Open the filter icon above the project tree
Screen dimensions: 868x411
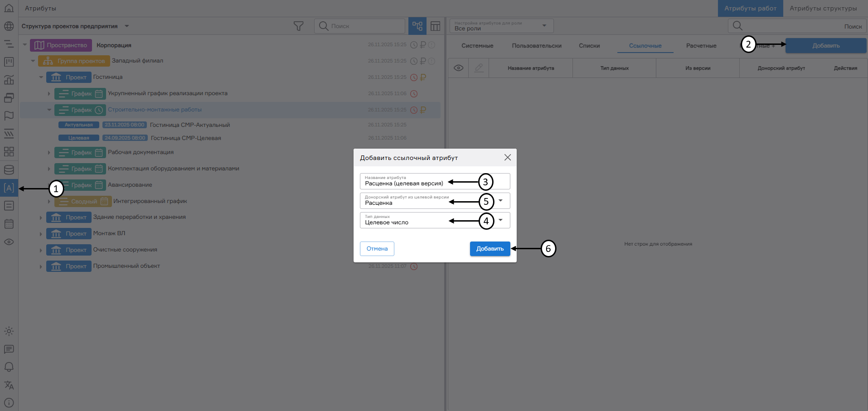pos(298,26)
